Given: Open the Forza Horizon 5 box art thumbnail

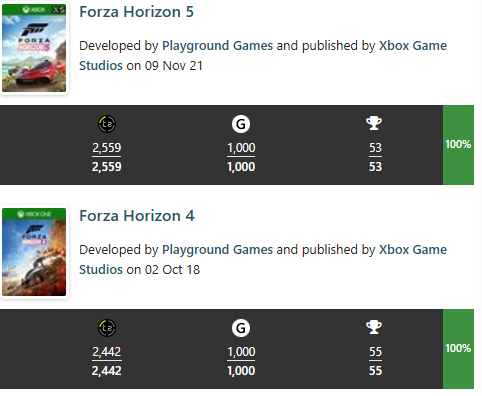Looking at the screenshot, I should (34, 48).
